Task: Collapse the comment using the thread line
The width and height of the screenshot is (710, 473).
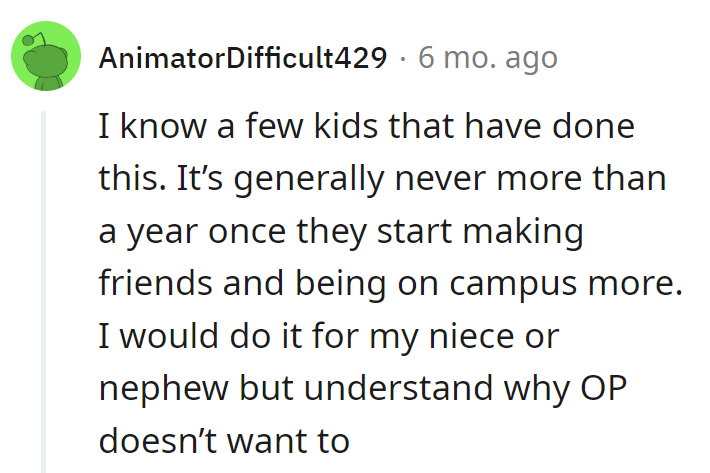Action: click(x=43, y=290)
